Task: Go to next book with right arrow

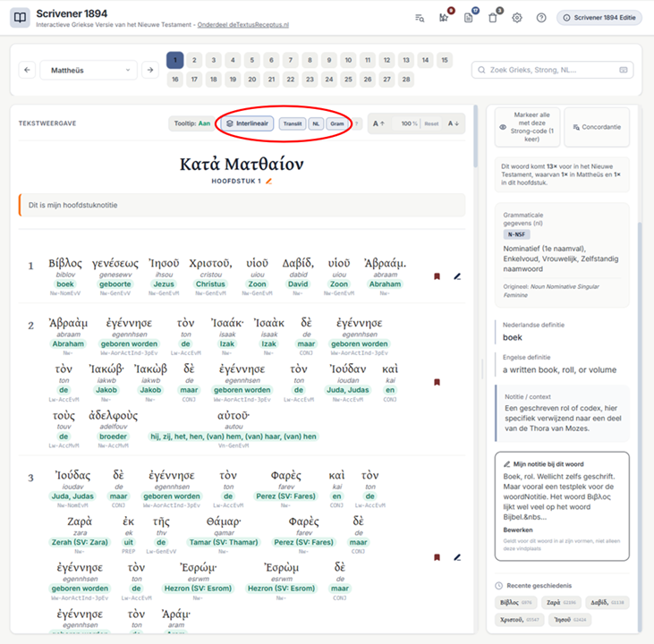Action: point(150,70)
